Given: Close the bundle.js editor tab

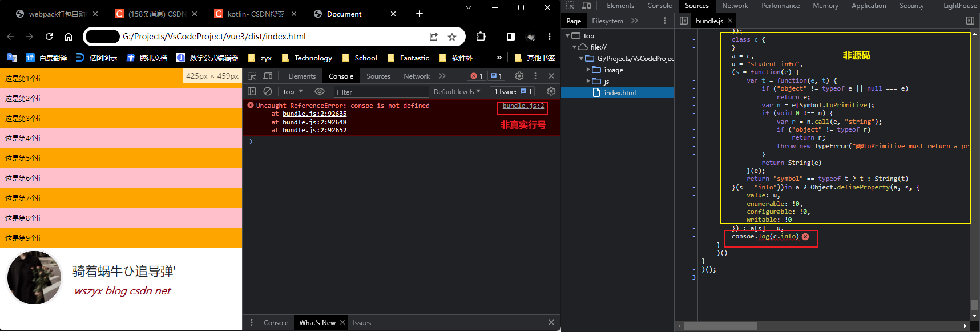Looking at the screenshot, I should pyautogui.click(x=730, y=21).
